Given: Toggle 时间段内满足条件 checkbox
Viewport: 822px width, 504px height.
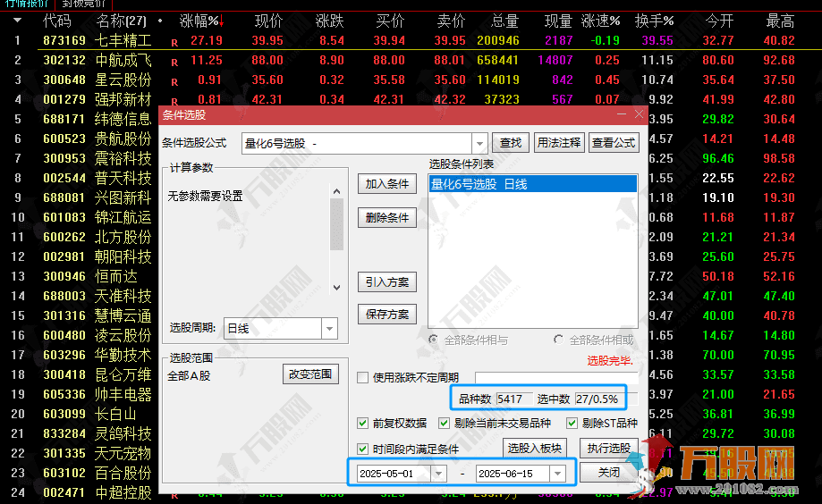Looking at the screenshot, I should tap(362, 449).
